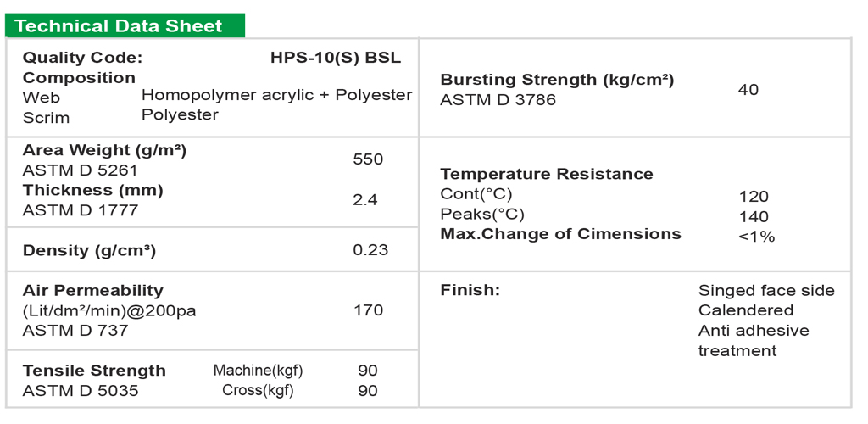Select the density value 0.23
Image resolution: width=868 pixels, height=424 pixels.
point(370,249)
